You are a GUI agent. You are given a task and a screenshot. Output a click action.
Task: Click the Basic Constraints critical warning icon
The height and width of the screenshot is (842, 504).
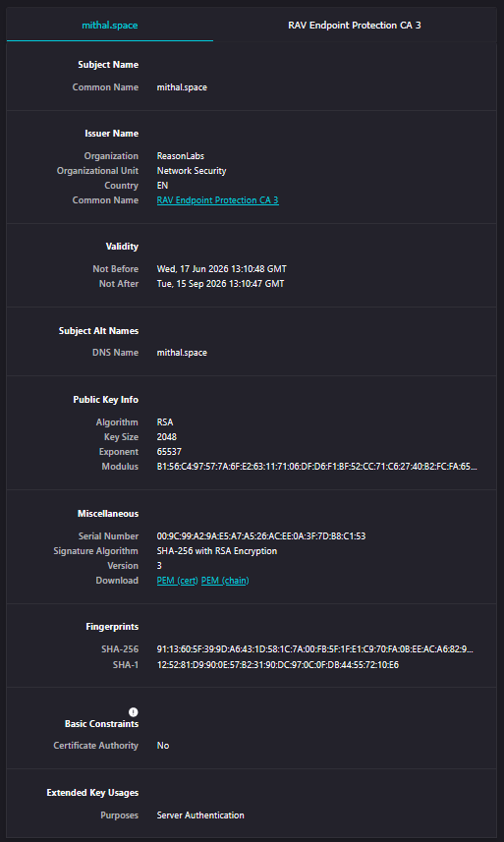(133, 712)
